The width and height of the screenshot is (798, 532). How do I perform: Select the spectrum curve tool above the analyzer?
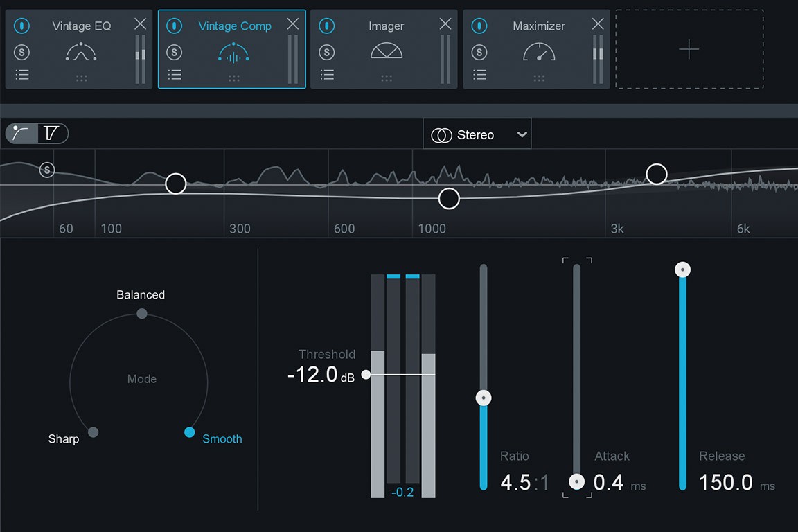point(21,133)
